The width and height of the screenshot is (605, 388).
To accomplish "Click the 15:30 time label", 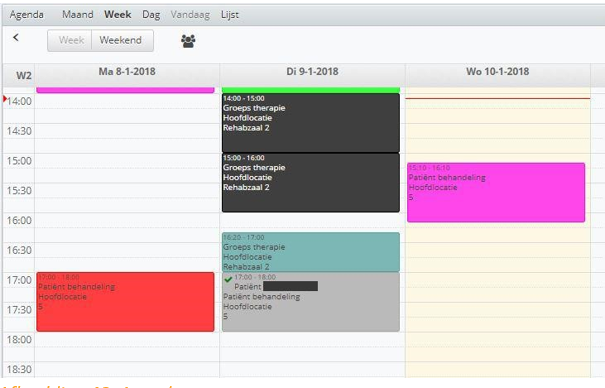I will [19, 191].
